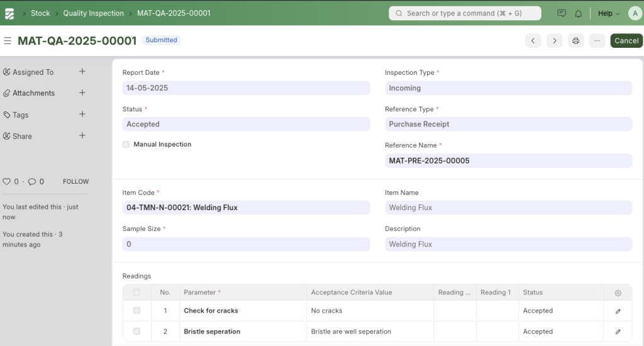Go to previous document arrow
The height and width of the screenshot is (346, 644).
click(533, 41)
